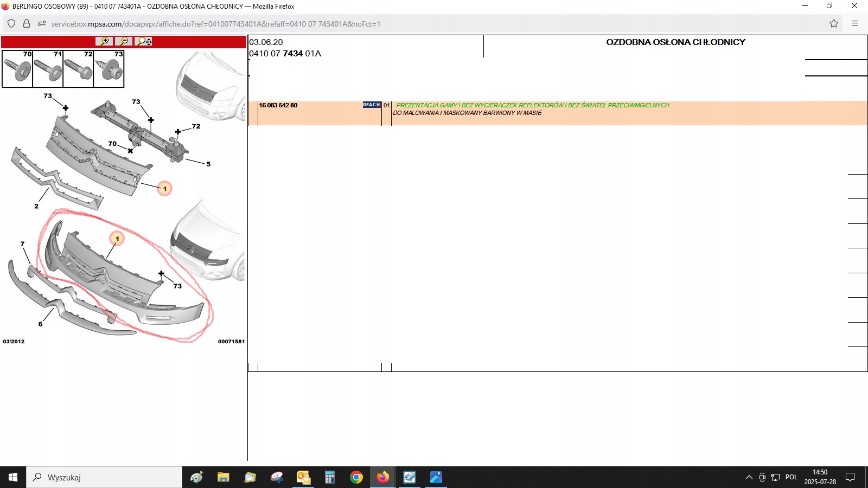This screenshot has width=868, height=488.
Task: Click the lower highlighted callout 1 marker
Action: 117,239
